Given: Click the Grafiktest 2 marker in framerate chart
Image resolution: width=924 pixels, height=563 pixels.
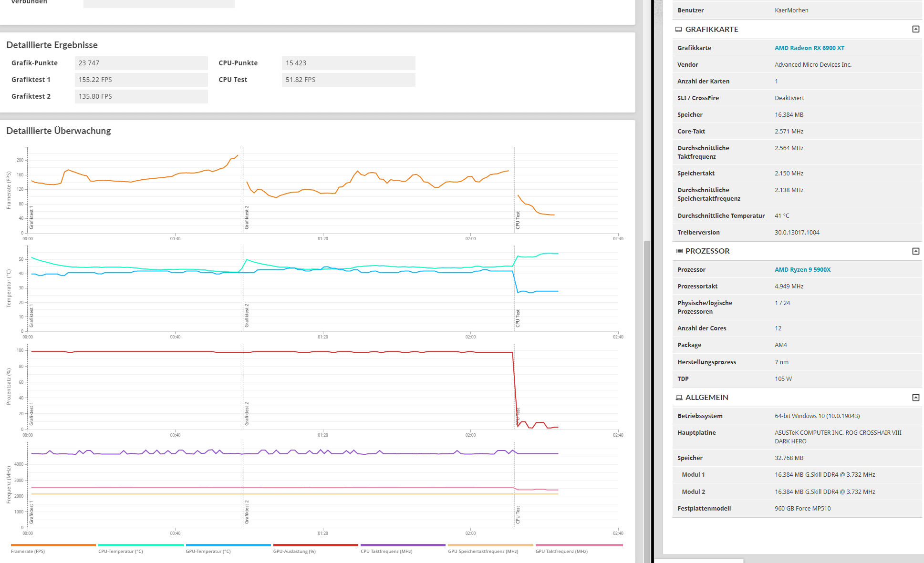Looking at the screenshot, I should [x=247, y=217].
